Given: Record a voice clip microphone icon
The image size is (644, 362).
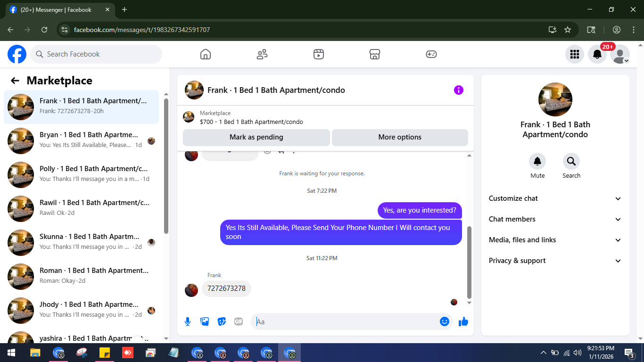Looking at the screenshot, I should [188, 321].
